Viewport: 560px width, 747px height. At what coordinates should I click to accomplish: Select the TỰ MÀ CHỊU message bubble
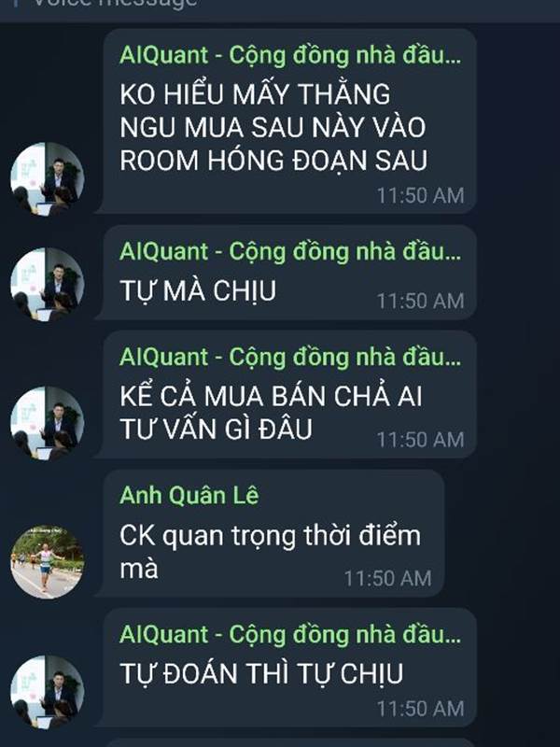pyautogui.click(x=289, y=273)
